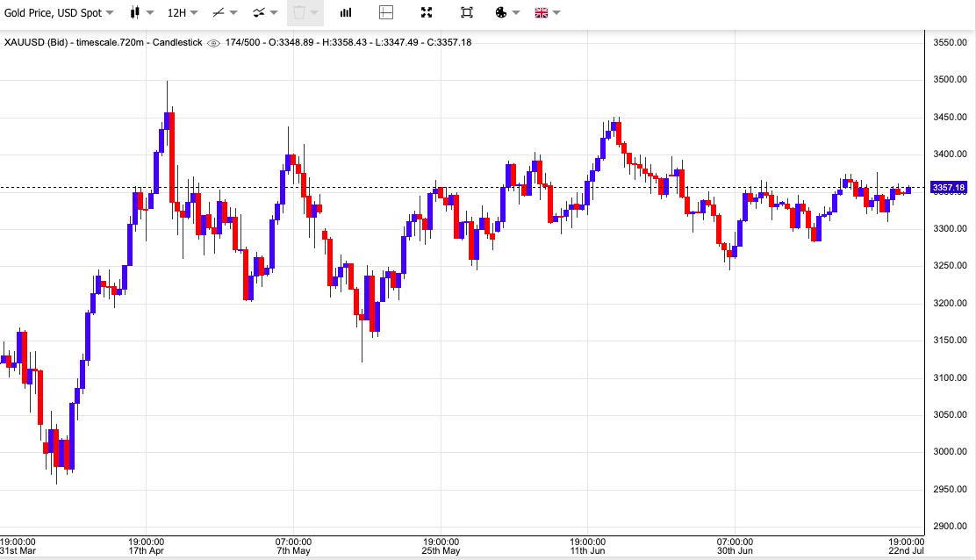Viewport: 976px width, 560px height.
Task: Click the fit-to-frame screenshot icon
Action: coord(467,12)
